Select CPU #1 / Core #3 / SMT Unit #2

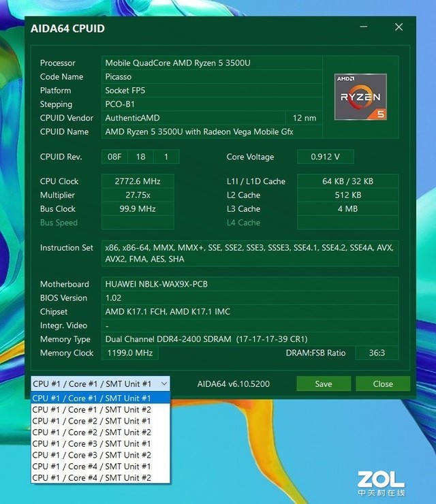[100, 455]
